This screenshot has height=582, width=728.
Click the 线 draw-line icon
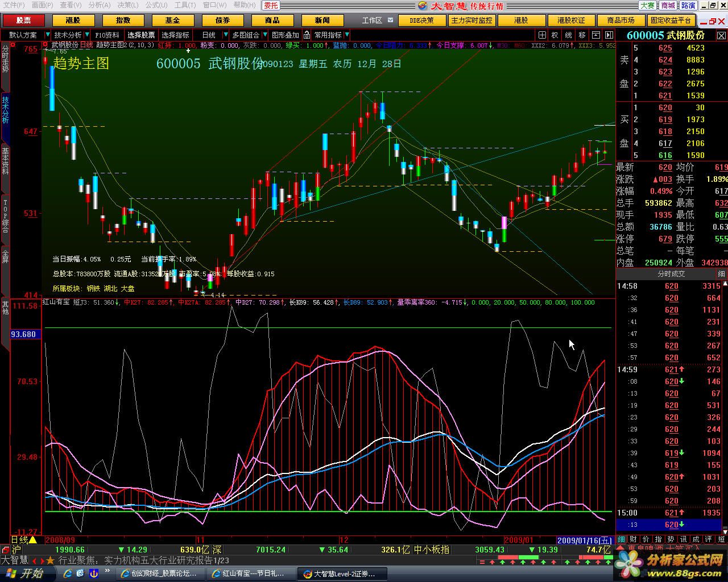(x=568, y=35)
